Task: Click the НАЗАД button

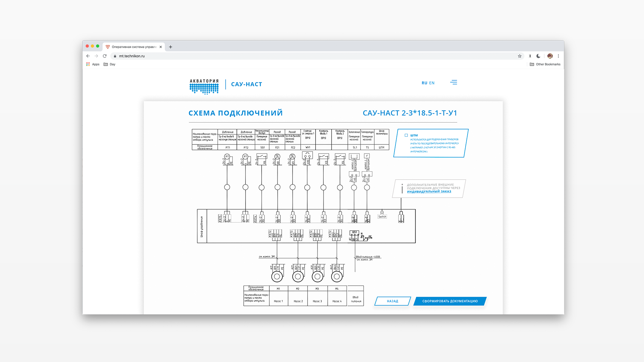Action: click(x=392, y=301)
